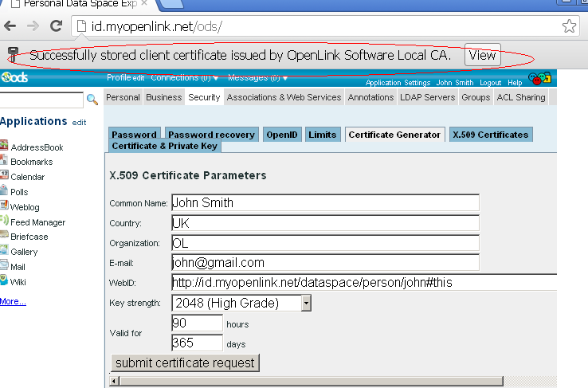This screenshot has width=588, height=388.
Task: Open the Key strength dropdown
Action: point(306,303)
